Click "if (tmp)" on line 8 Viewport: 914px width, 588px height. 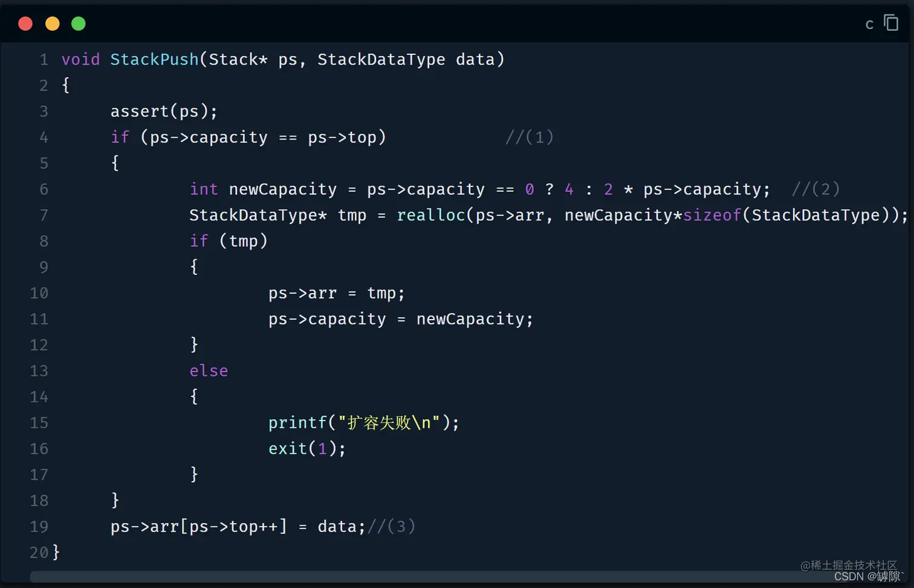pyautogui.click(x=228, y=241)
